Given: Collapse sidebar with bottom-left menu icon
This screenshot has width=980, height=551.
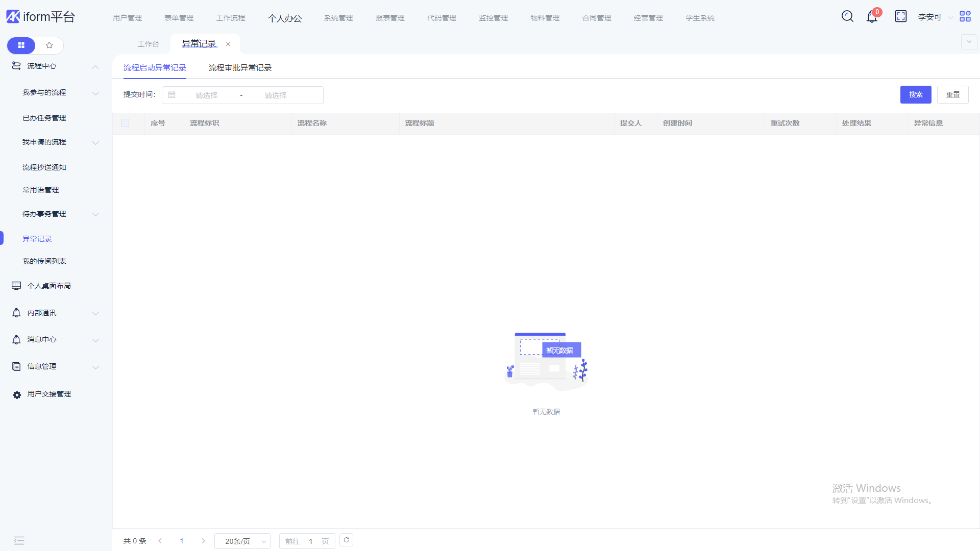Looking at the screenshot, I should coord(19,541).
